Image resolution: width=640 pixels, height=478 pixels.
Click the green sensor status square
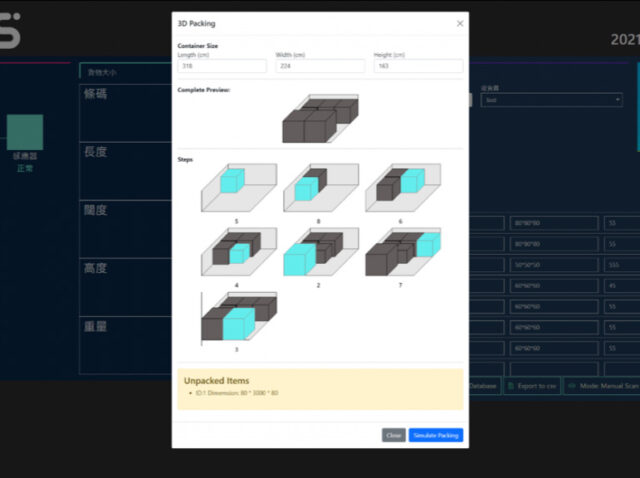pos(25,132)
